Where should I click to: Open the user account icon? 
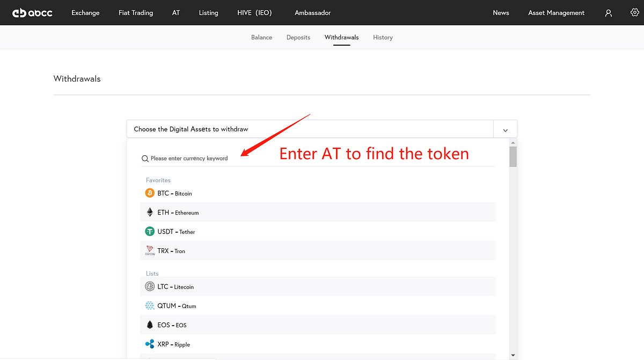point(609,13)
